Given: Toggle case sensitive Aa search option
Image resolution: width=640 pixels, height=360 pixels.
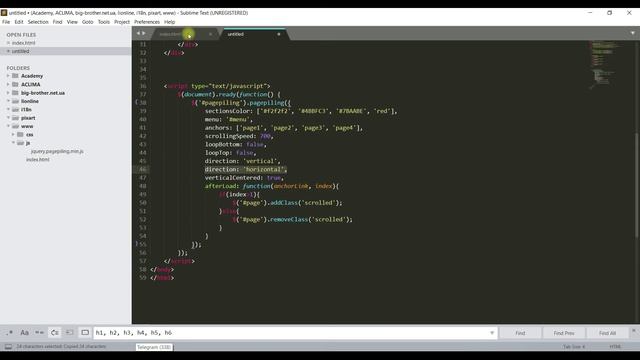Looking at the screenshot, I should pos(24,333).
